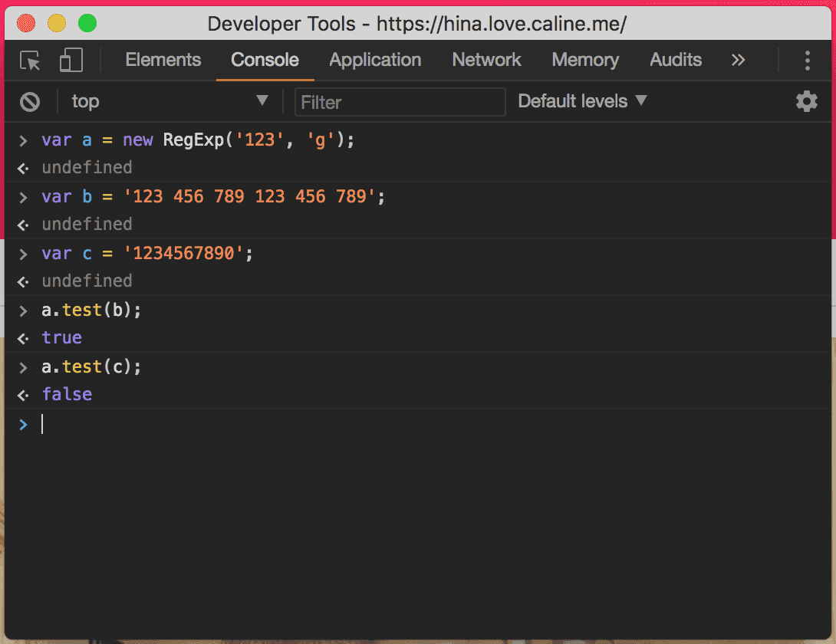Click the RegExp declaration console line
Viewport: 836px width, 644px height.
[198, 140]
